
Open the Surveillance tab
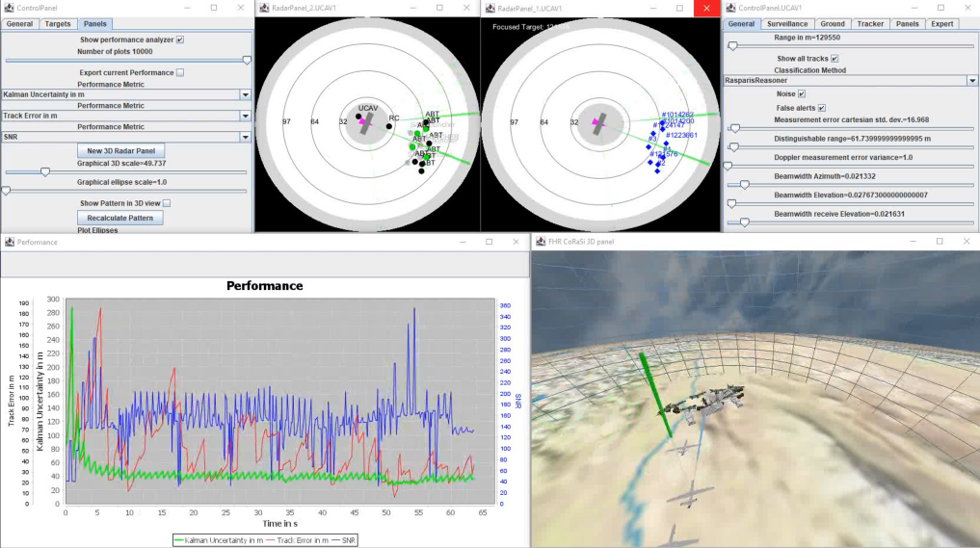click(787, 24)
